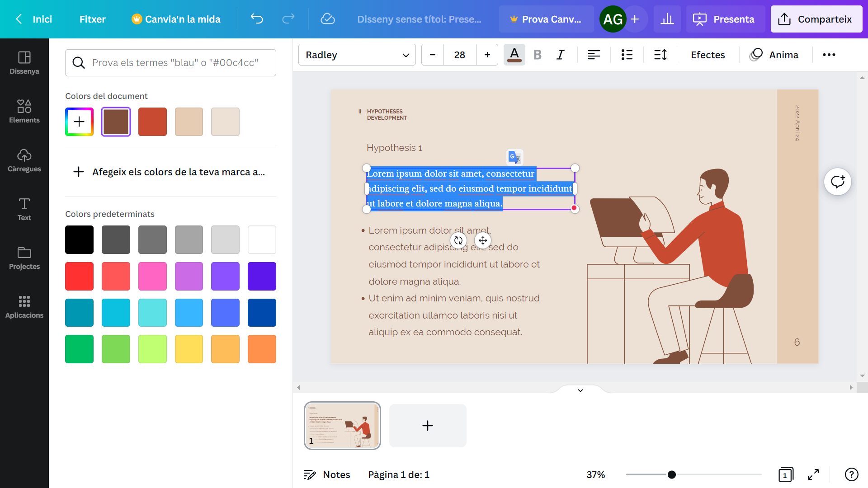Toggle the Notes panel
Viewport: 868px width, 488px height.
[327, 474]
